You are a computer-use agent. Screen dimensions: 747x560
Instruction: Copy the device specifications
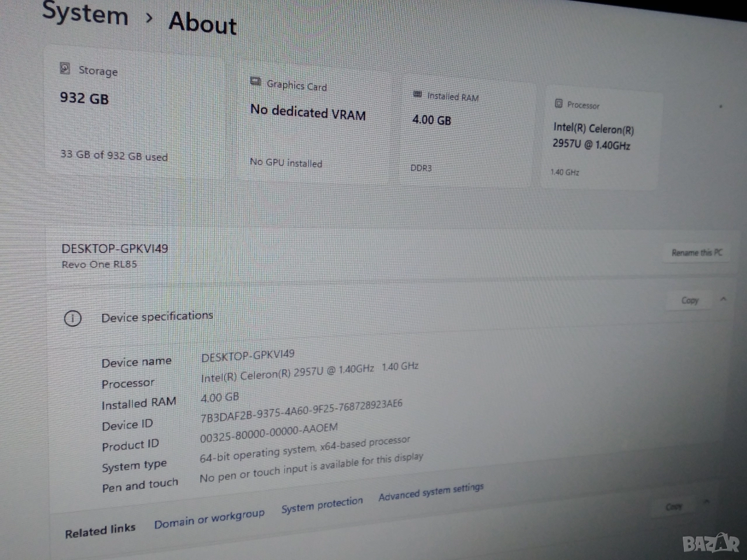(x=690, y=300)
